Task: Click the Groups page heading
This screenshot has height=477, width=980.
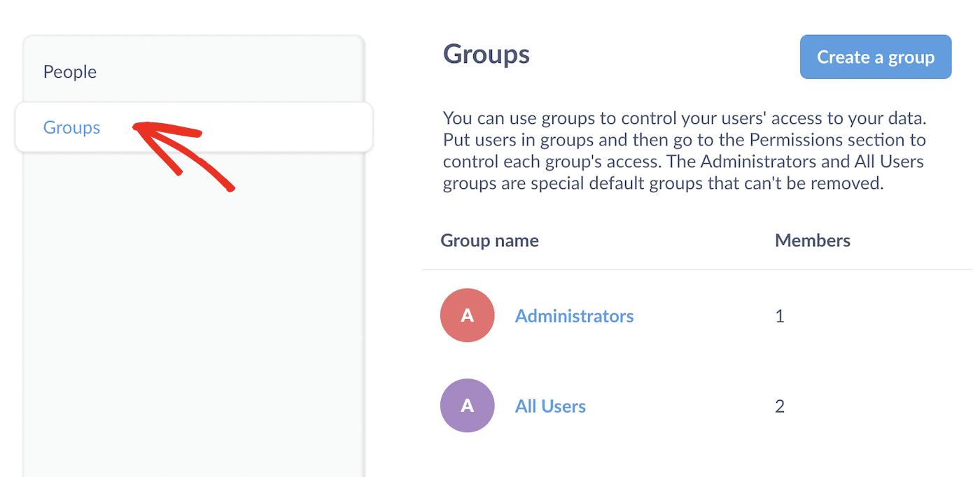Action: 486,55
